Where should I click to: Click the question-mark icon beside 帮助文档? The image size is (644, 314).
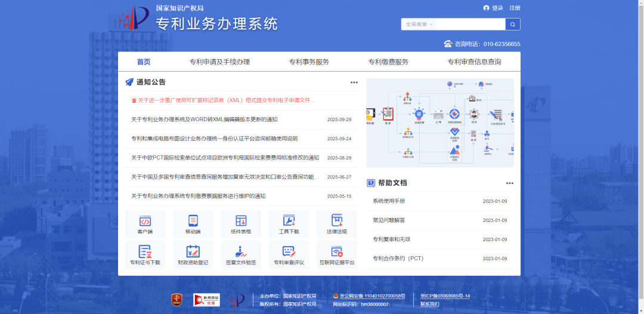[x=371, y=183]
